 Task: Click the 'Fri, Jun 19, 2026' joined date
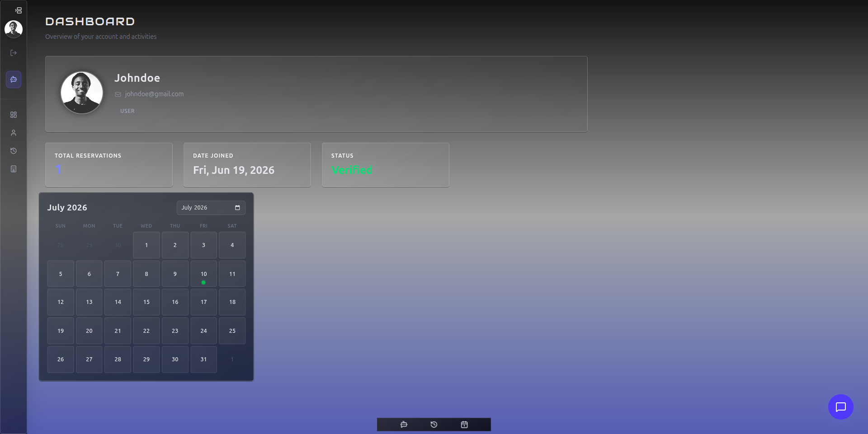[234, 170]
